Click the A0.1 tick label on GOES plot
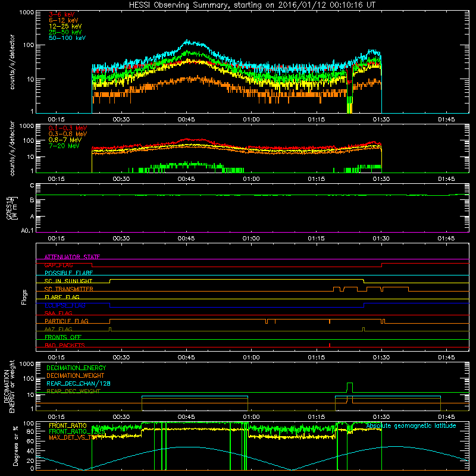The image size is (476, 476). pyautogui.click(x=27, y=230)
